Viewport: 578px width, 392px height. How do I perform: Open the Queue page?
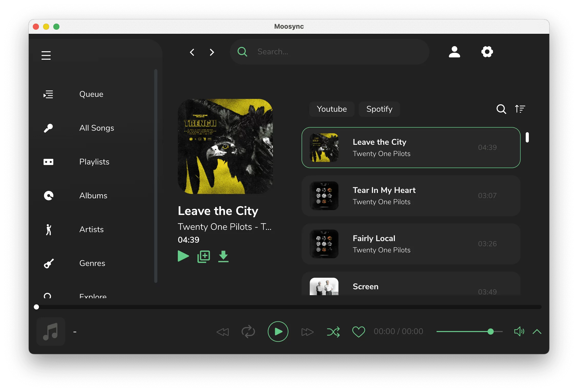[x=91, y=94]
